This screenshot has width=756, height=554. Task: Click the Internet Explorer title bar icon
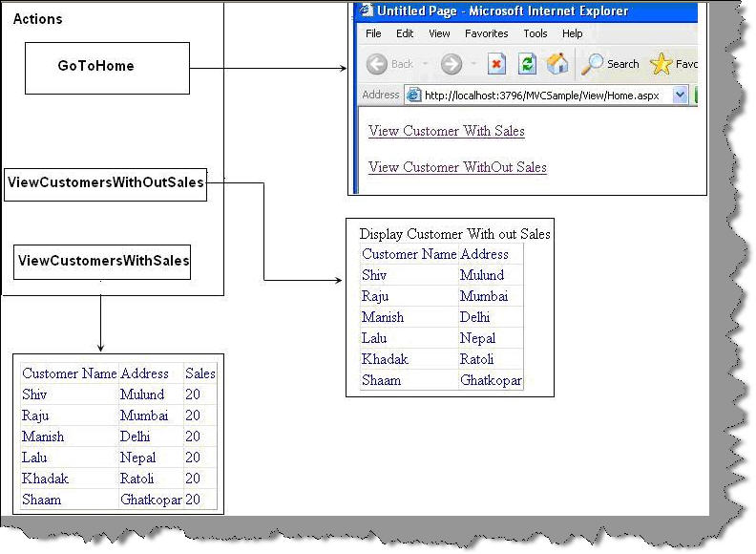pyautogui.click(x=367, y=11)
